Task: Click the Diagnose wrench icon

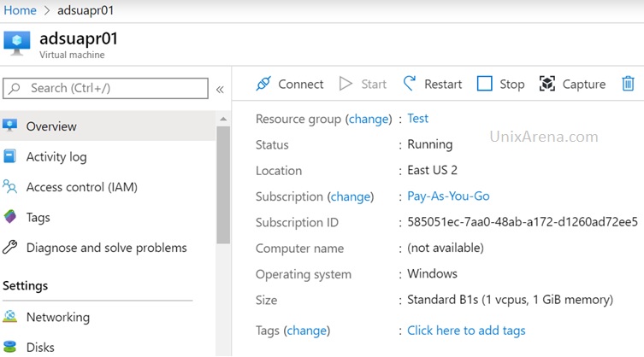Action: coord(10,247)
